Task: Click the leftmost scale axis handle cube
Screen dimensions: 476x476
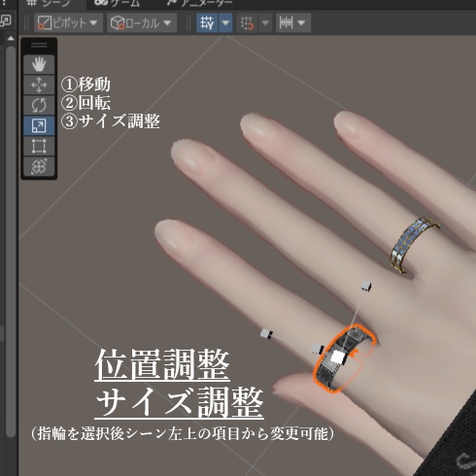Action: (266, 333)
